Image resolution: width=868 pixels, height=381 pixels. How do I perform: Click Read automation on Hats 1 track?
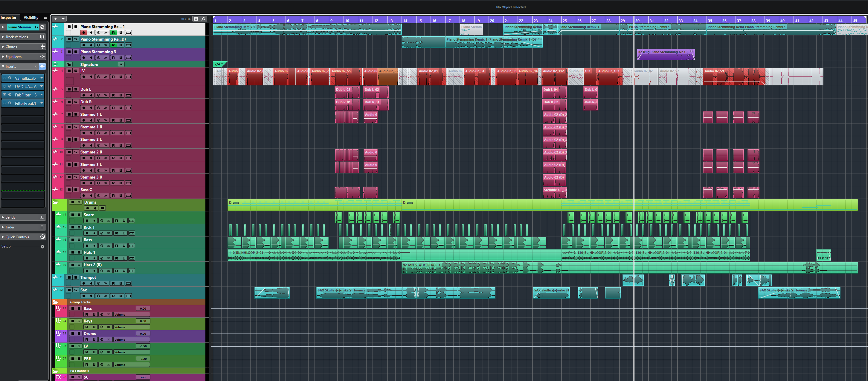117,259
